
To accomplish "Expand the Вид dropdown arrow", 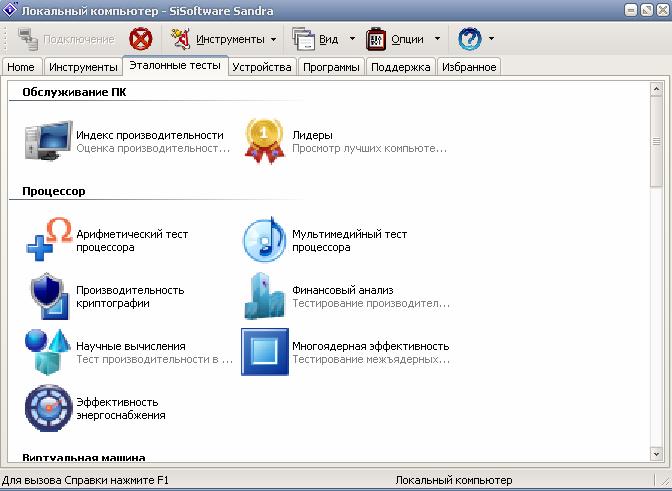I will tap(352, 39).
